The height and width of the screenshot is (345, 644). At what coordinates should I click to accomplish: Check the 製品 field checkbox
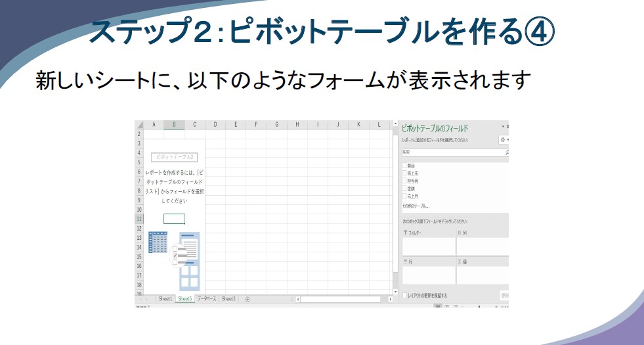coord(404,166)
